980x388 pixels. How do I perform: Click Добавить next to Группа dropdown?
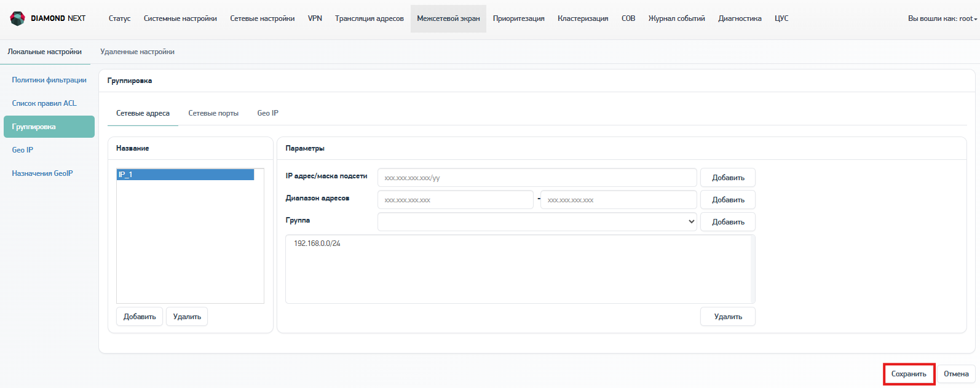pos(728,222)
